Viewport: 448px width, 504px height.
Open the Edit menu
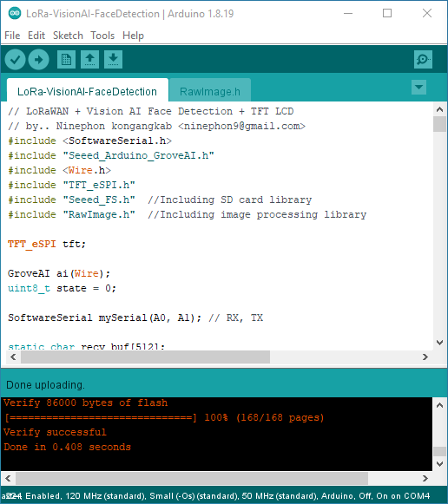36,36
